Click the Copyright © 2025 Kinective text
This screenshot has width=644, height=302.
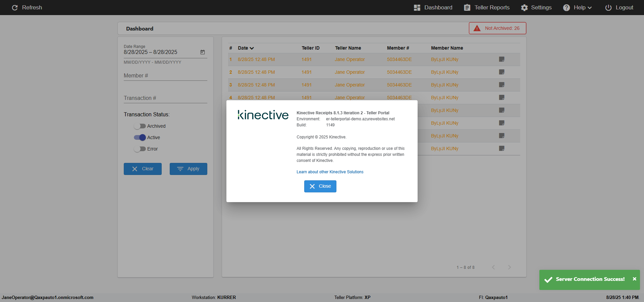pyautogui.click(x=321, y=137)
